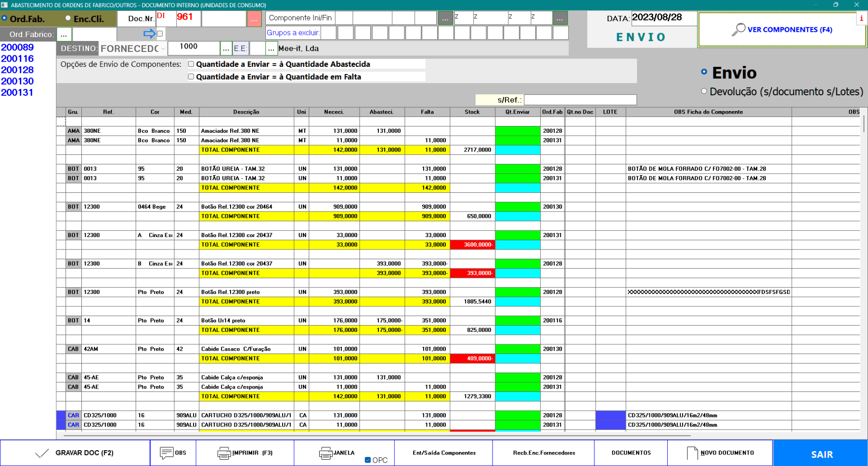Open the OBS notes icon
868x466 pixels.
(167, 453)
